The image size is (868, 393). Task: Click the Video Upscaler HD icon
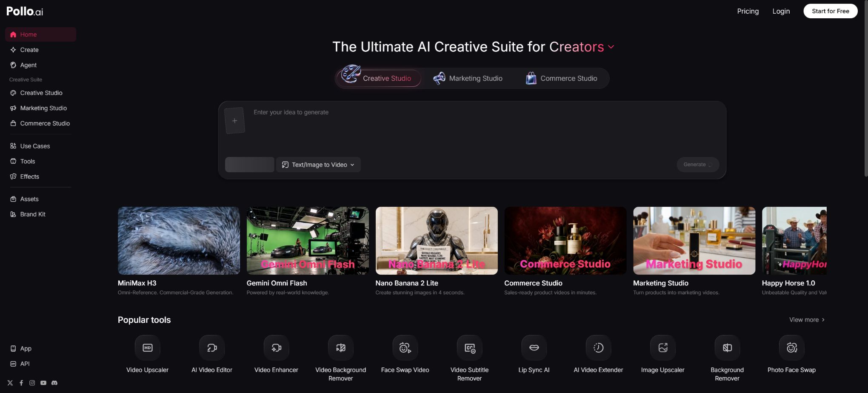(x=148, y=348)
